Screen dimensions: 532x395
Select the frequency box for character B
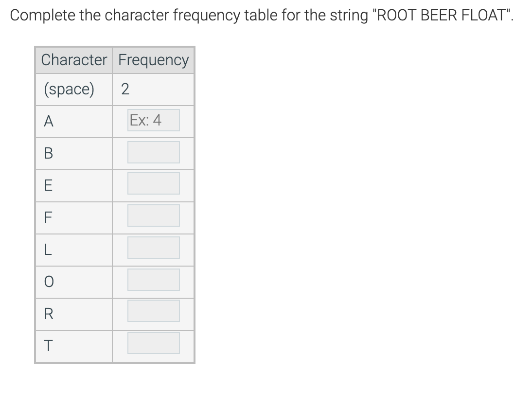coord(153,152)
